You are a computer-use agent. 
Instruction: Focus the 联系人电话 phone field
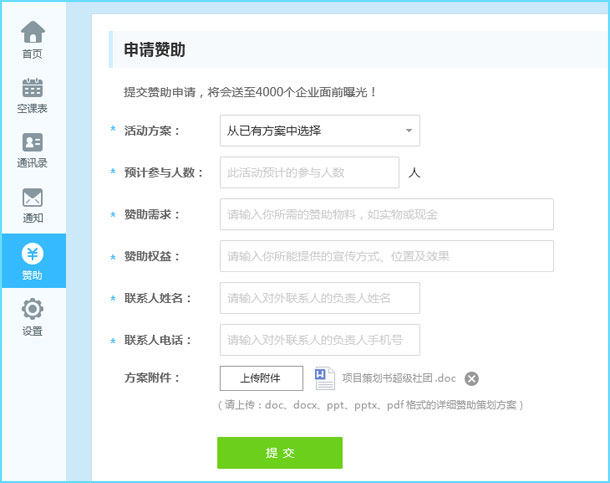(319, 340)
